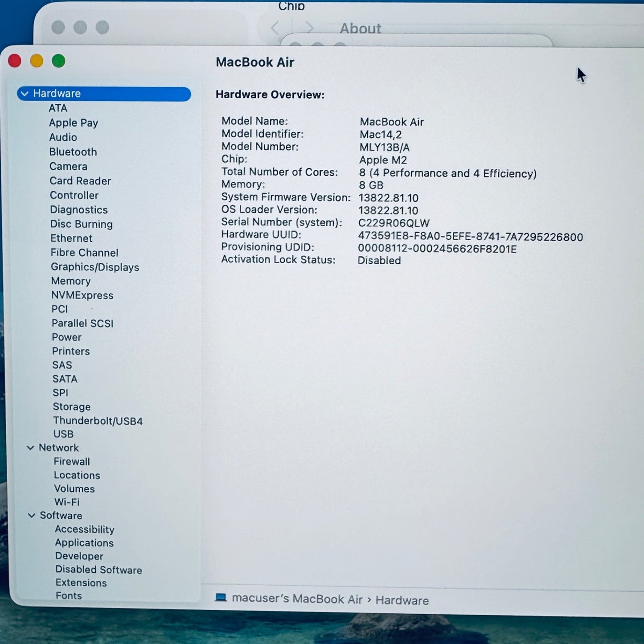Collapse the Hardware section
Image resolution: width=644 pixels, height=644 pixels.
(25, 94)
